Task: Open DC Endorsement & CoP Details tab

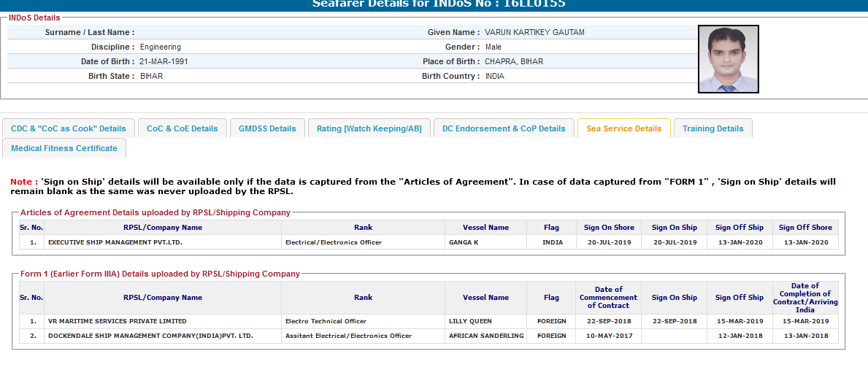Action: click(x=504, y=128)
